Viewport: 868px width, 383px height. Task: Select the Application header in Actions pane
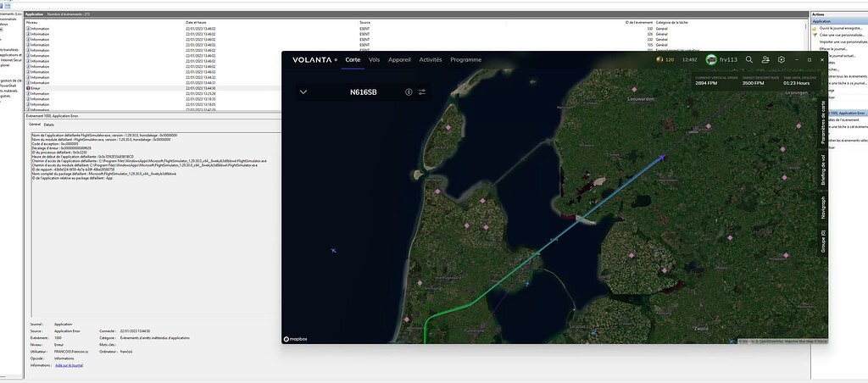pyautogui.click(x=838, y=21)
